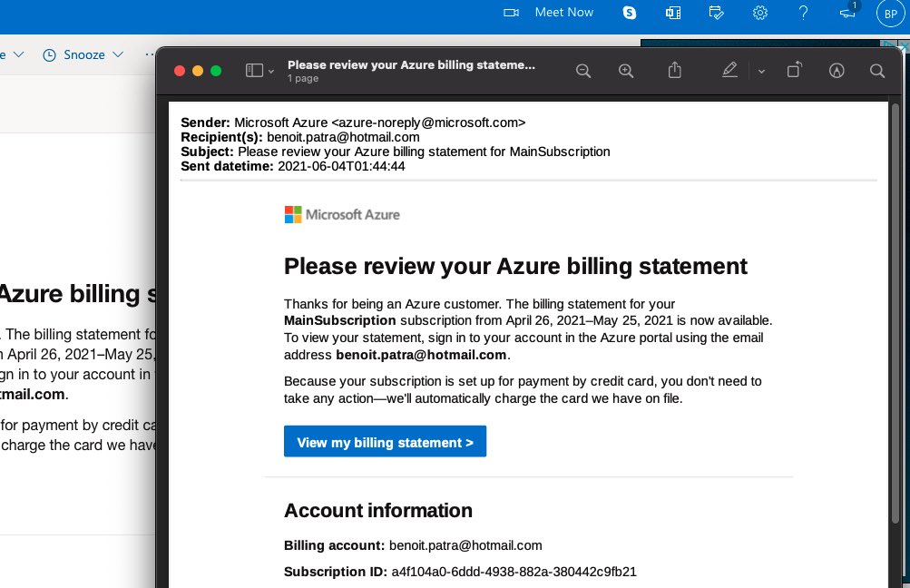Open Search in Preview window
This screenshot has height=588, width=910.
click(877, 71)
